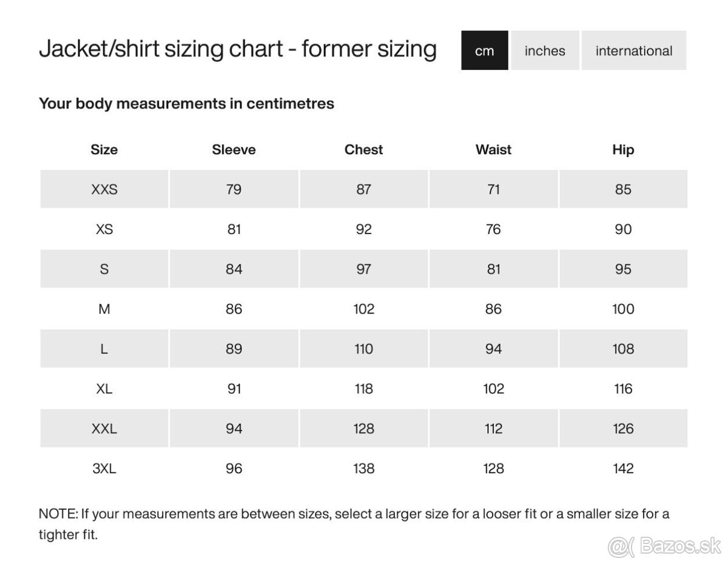Click the S sleeve value 84
Viewport: 728px width, 564px height.
(234, 269)
